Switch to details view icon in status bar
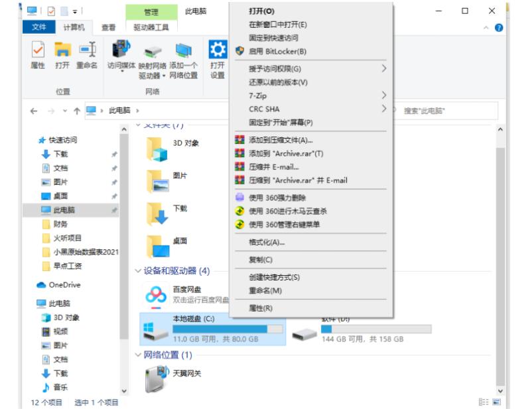 click(x=483, y=402)
